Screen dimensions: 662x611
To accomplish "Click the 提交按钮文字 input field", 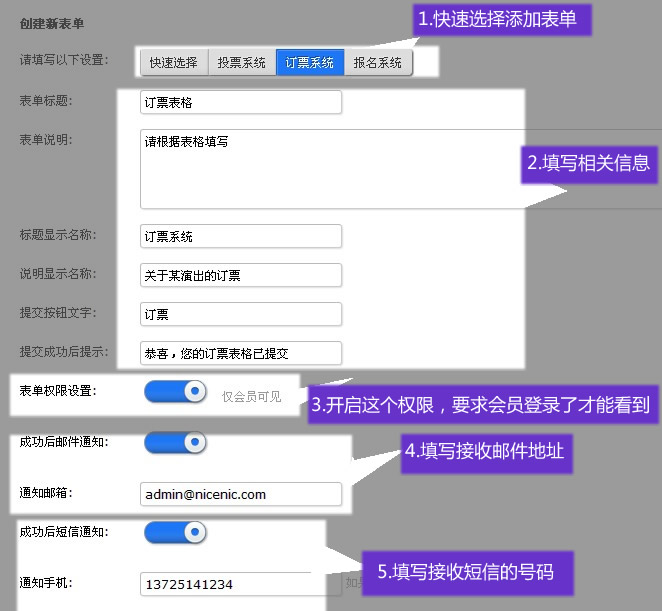I will click(x=241, y=314).
